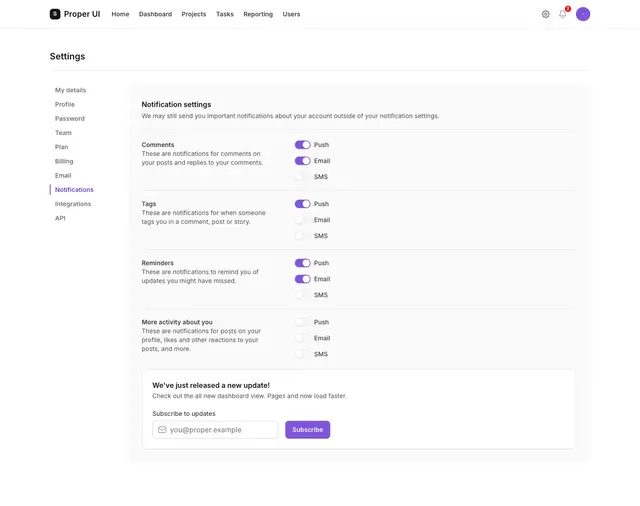This screenshot has height=506, width=640.
Task: Select Integrations in settings sidebar
Action: 73,204
